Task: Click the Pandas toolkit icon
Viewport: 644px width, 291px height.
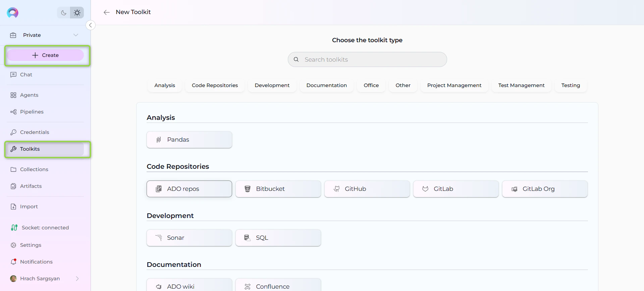Action: coord(159,140)
